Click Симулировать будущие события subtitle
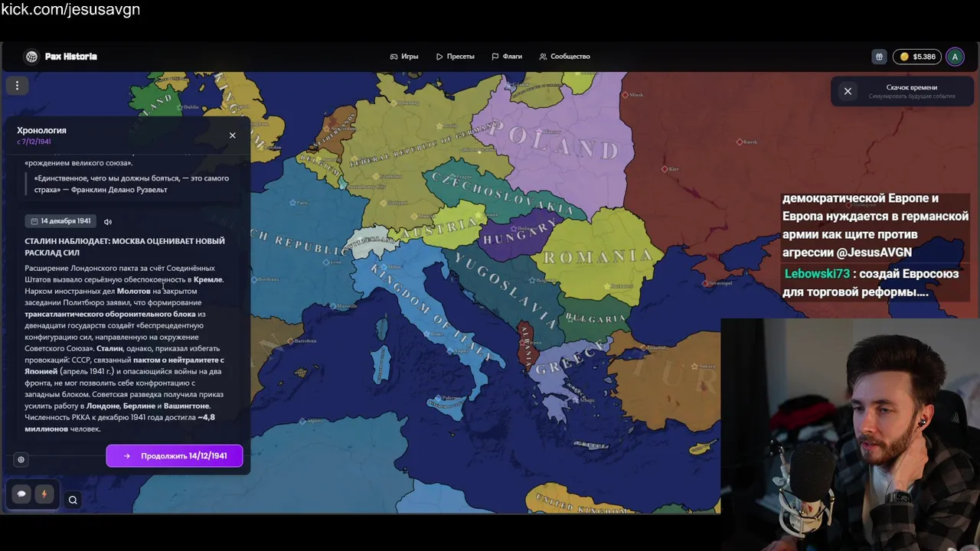This screenshot has width=980, height=551. coord(911,96)
